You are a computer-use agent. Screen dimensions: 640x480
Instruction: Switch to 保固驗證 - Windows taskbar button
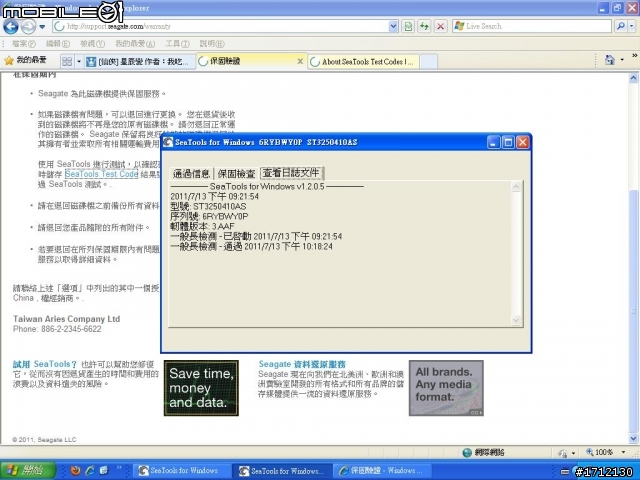(382, 471)
